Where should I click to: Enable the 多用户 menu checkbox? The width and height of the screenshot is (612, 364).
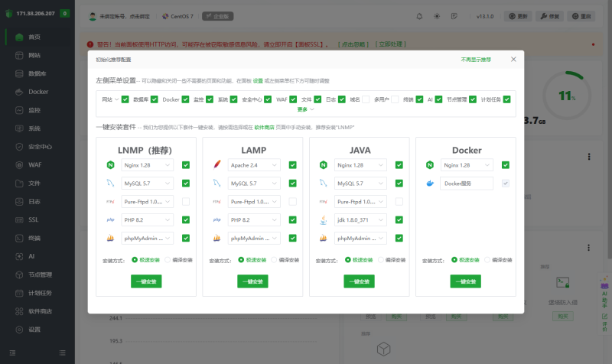[x=395, y=99]
